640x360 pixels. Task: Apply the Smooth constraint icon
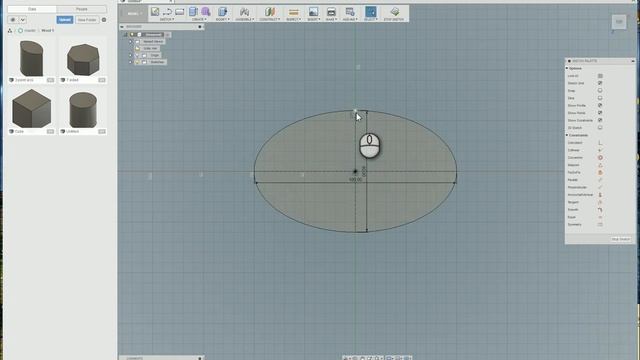(600, 209)
